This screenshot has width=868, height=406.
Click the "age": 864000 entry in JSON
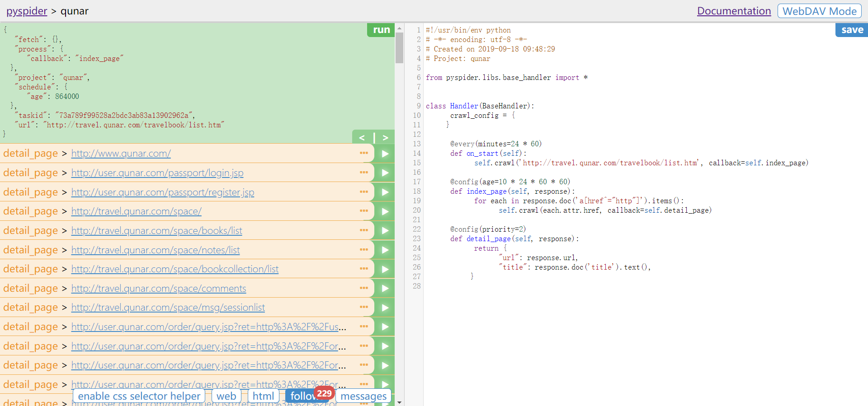[x=53, y=97]
